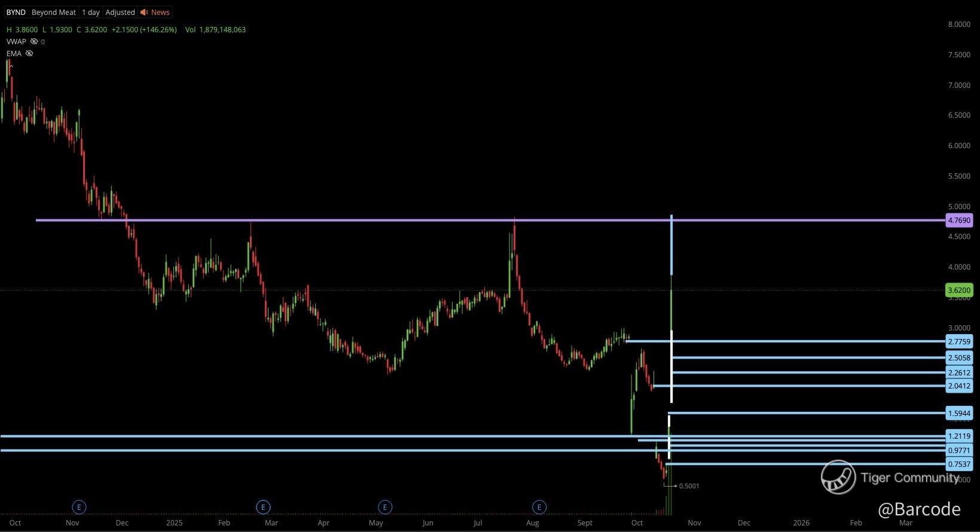The height and width of the screenshot is (532, 980).
Task: Open the 1 day timeframe selector
Action: point(91,12)
